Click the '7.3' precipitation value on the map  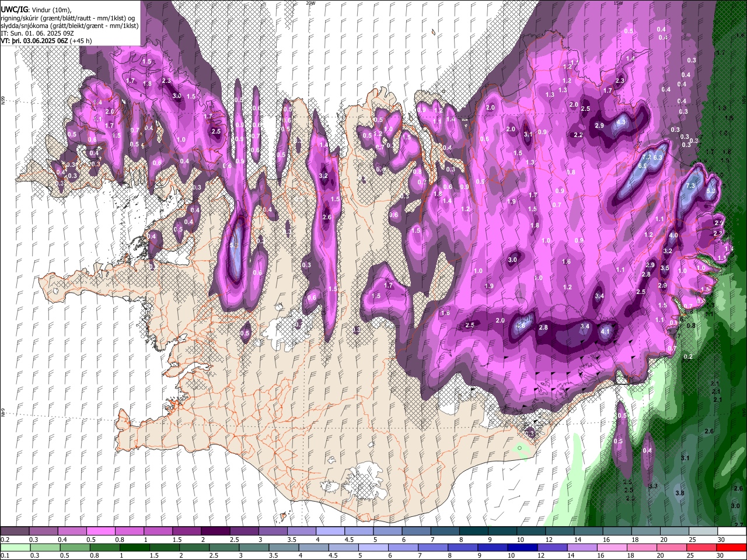pyautogui.click(x=691, y=185)
